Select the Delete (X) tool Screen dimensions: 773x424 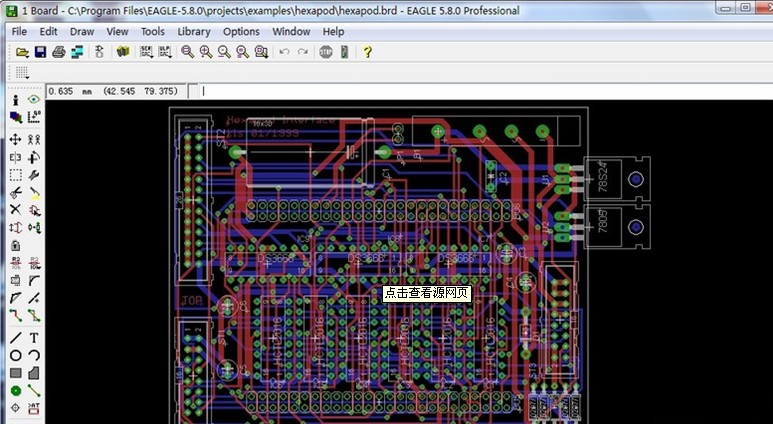[x=16, y=210]
